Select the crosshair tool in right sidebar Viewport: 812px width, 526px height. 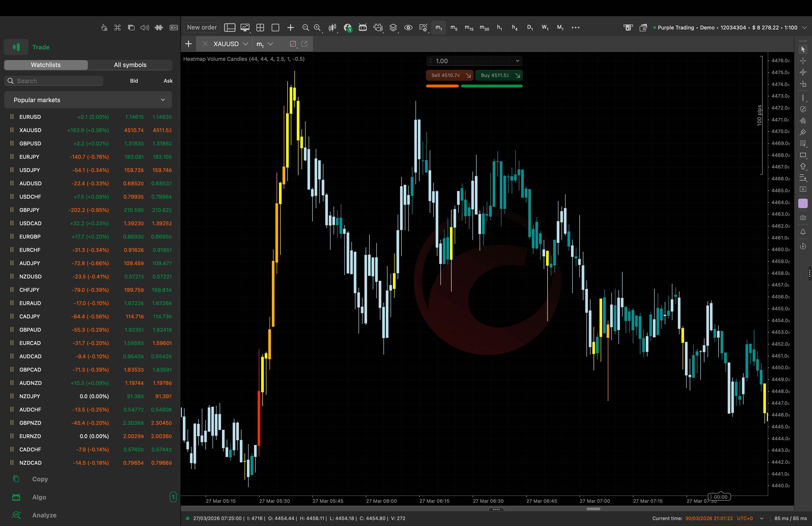tap(803, 60)
